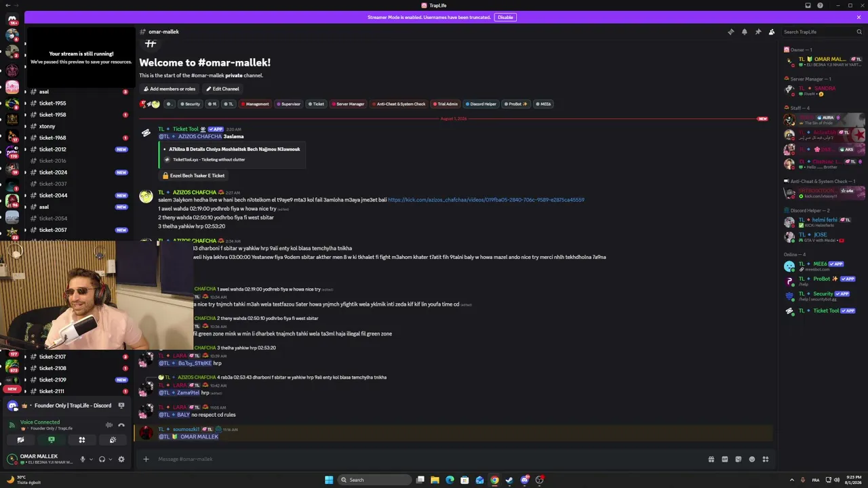Open the kick.com video link

pyautogui.click(x=486, y=200)
